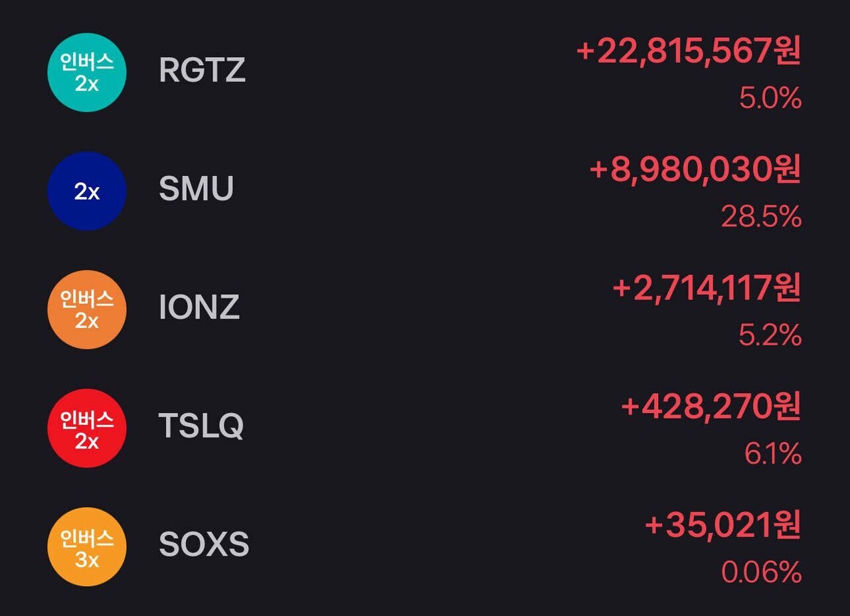Click the red TSLQ inverse 2x icon
The width and height of the screenshot is (850, 616).
pyautogui.click(x=86, y=428)
